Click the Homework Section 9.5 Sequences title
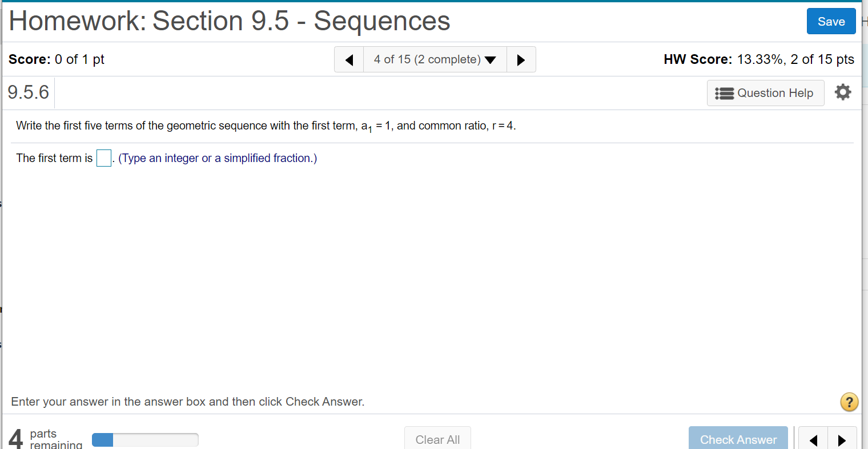 click(230, 22)
